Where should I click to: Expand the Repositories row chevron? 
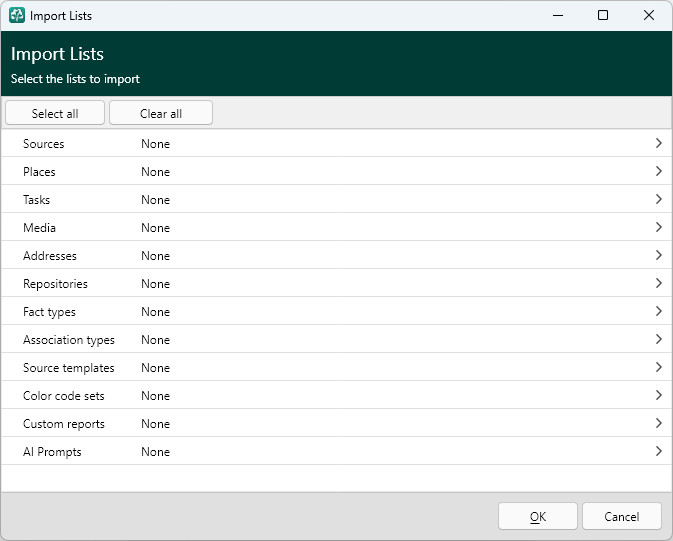point(659,283)
